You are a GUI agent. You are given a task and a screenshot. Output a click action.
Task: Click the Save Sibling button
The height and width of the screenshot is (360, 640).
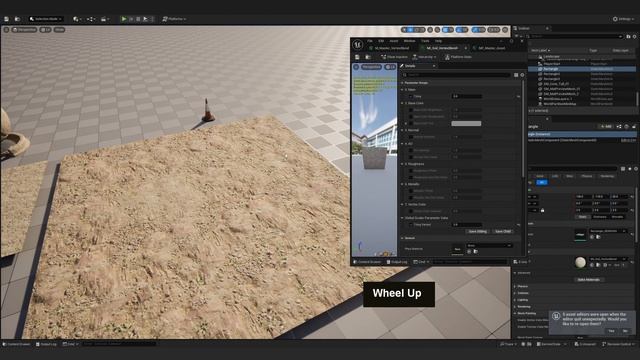coord(478,231)
